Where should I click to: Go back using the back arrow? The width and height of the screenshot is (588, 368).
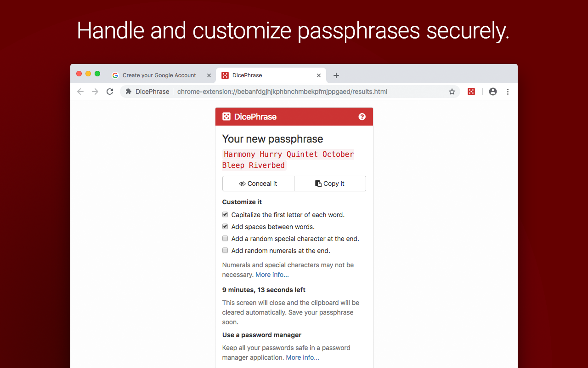tap(80, 92)
